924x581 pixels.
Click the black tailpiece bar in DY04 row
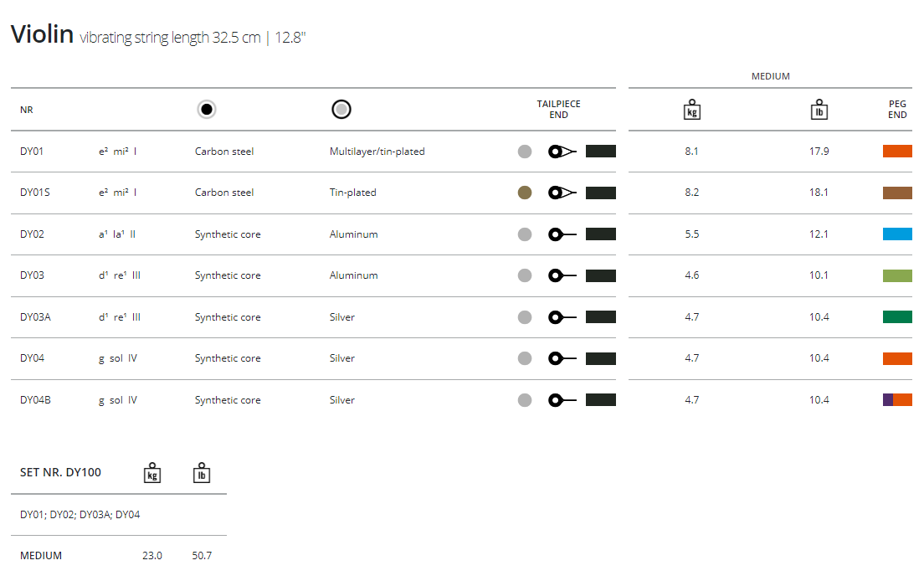click(601, 358)
